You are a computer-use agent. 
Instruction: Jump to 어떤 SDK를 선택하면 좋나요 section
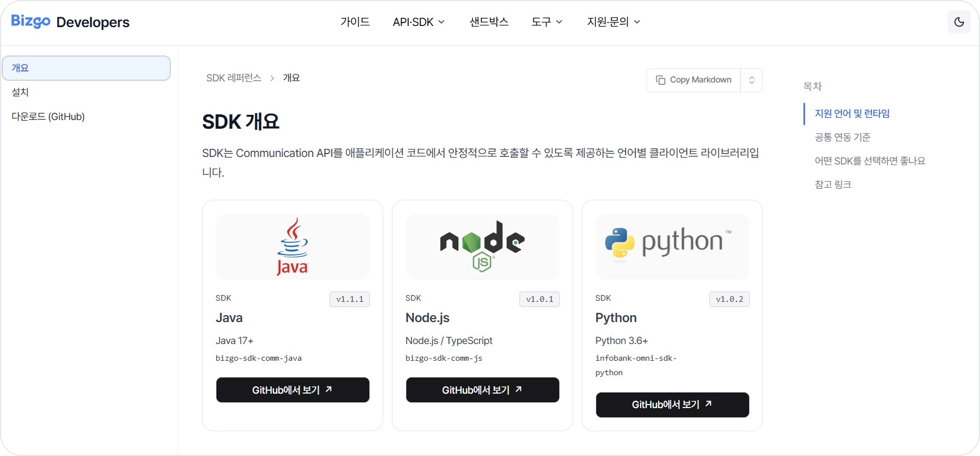click(870, 161)
